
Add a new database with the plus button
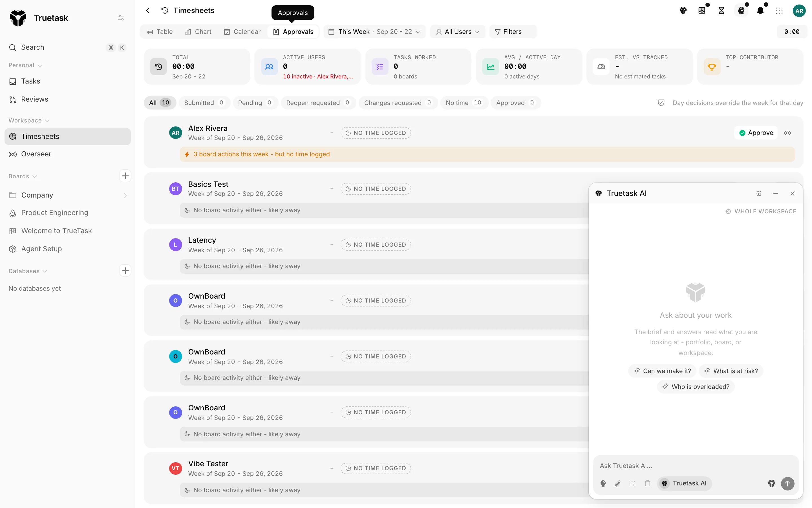(x=125, y=270)
